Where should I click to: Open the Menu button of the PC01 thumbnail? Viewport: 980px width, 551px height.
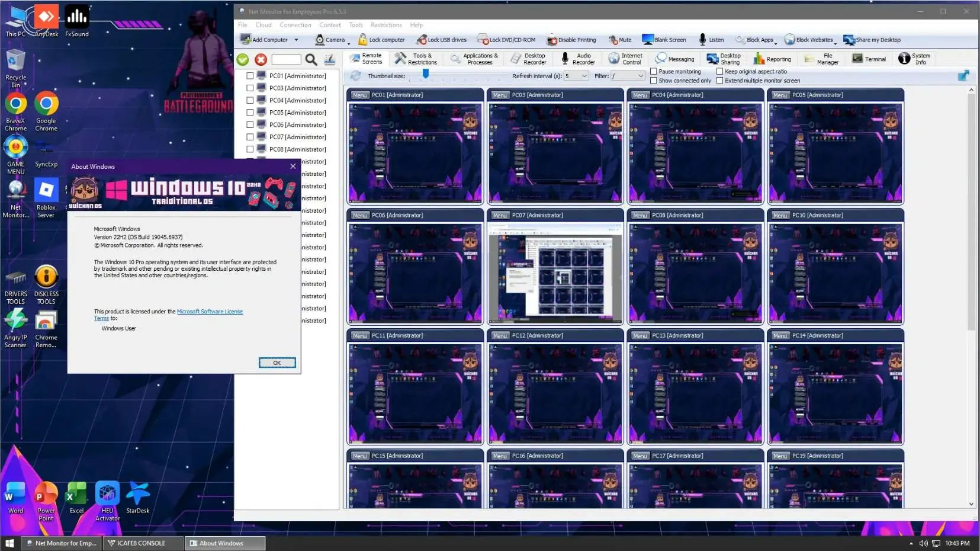tap(360, 95)
